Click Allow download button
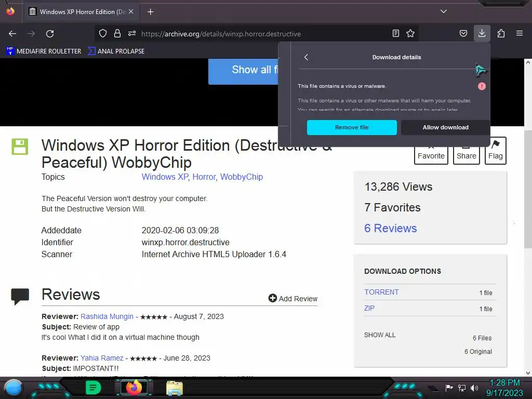The image size is (532, 399). pos(445,127)
